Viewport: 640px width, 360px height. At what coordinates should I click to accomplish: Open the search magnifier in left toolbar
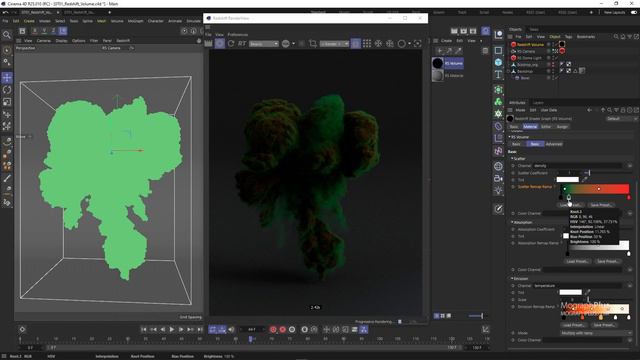point(7,35)
